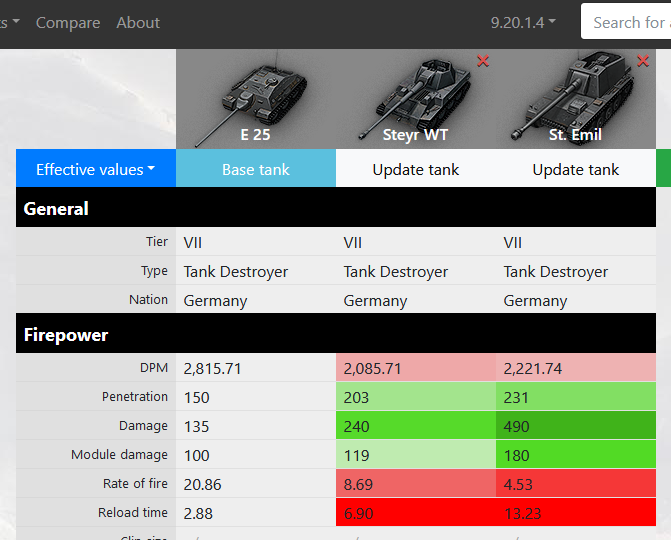The width and height of the screenshot is (671, 540).
Task: Click E 25 module damage value 100
Action: pos(196,455)
